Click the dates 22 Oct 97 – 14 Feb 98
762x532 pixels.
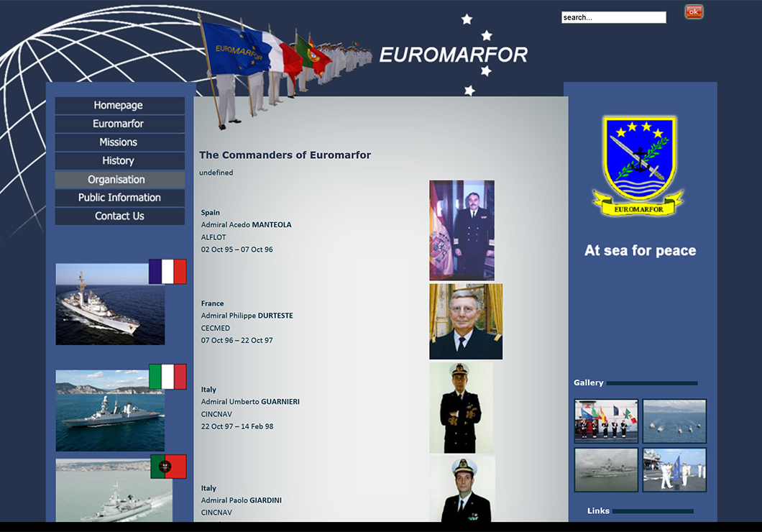(x=237, y=426)
